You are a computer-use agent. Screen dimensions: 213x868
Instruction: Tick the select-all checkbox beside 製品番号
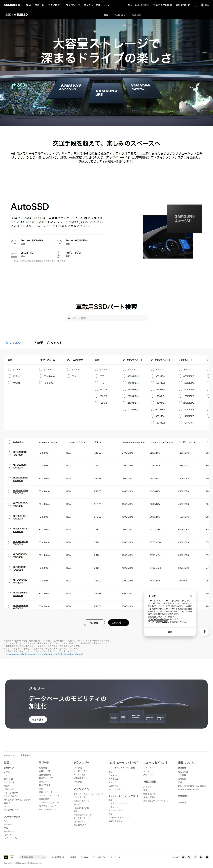(x=9, y=442)
